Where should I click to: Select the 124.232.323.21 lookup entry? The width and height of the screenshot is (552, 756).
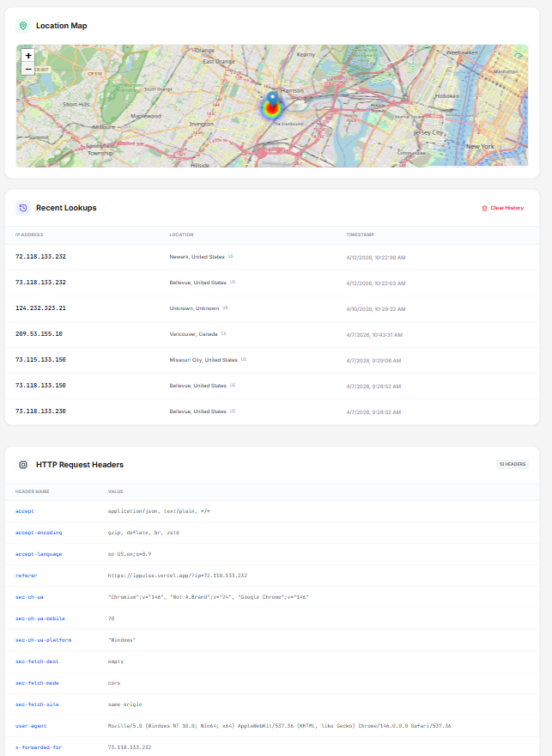pyautogui.click(x=40, y=308)
